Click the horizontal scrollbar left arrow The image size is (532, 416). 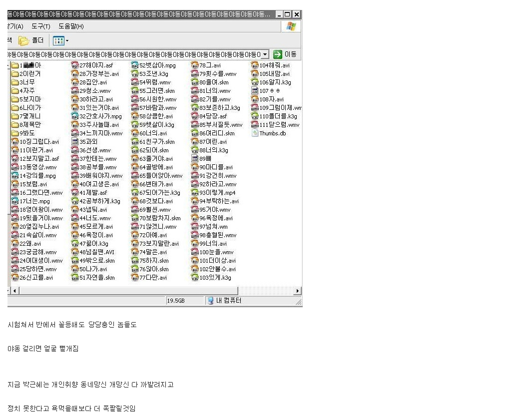tap(14, 291)
